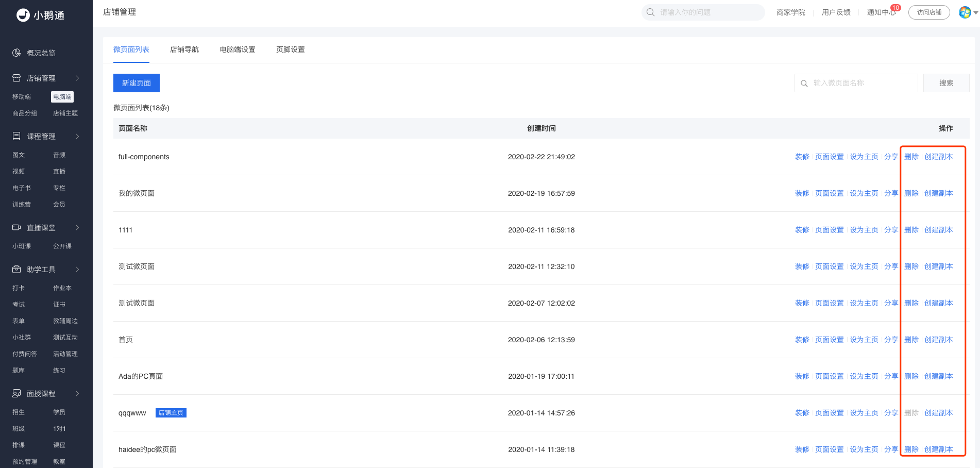Expand the 课程管理 sidebar chevron
This screenshot has width=980, height=468.
coord(77,136)
